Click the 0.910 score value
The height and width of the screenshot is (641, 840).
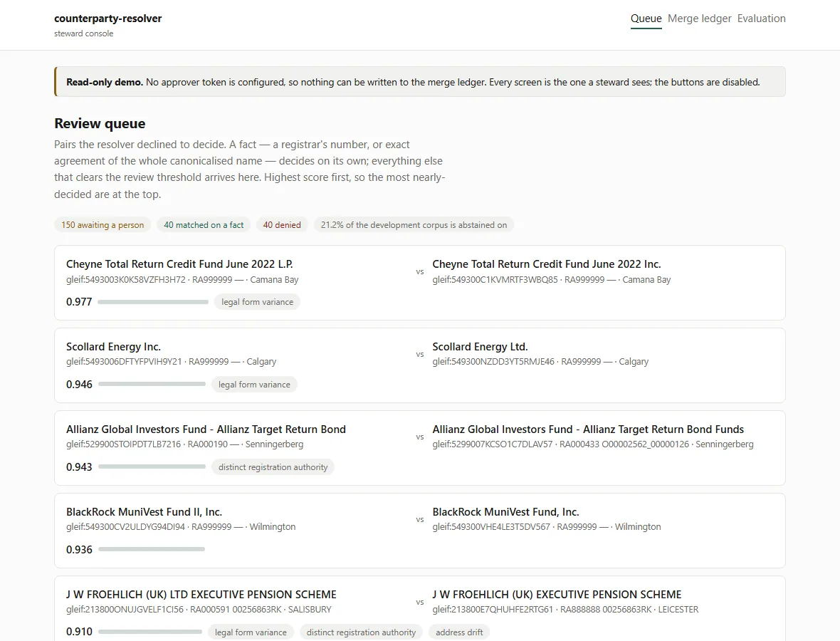click(x=79, y=632)
